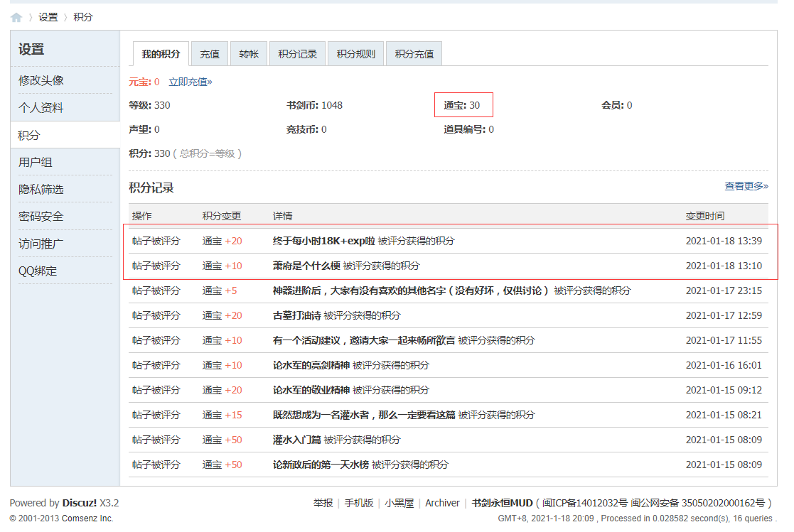Open 密码安全 in settings sidebar
The width and height of the screenshot is (794, 532).
41,217
